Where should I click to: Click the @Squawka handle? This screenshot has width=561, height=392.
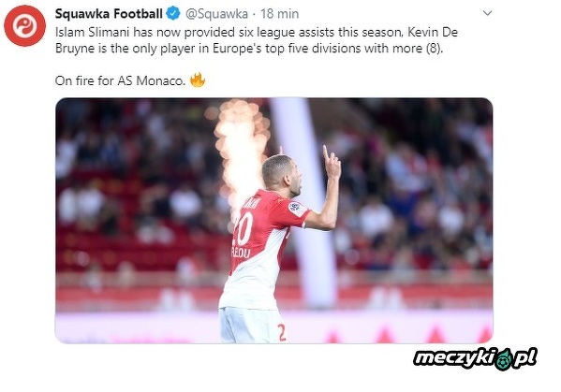click(216, 14)
